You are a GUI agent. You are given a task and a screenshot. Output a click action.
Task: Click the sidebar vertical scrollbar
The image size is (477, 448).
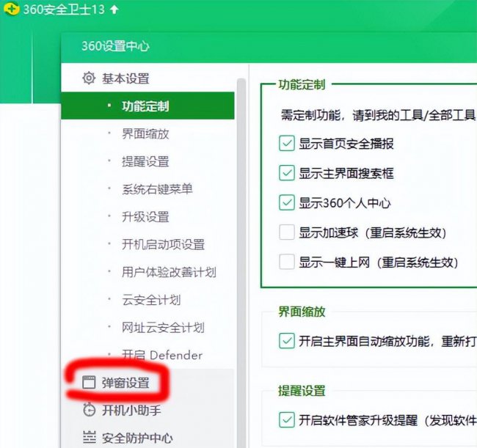click(x=241, y=263)
